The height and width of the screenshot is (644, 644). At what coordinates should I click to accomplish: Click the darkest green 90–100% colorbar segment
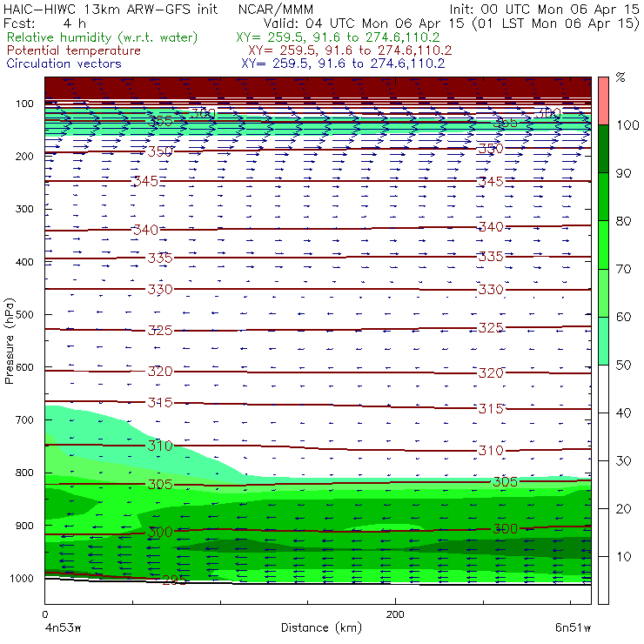(603, 149)
